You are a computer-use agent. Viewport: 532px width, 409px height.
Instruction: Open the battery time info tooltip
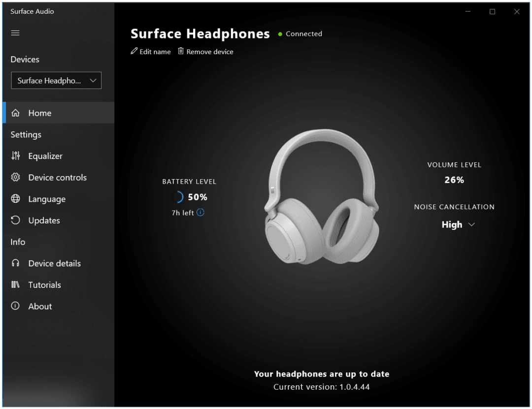tap(200, 213)
